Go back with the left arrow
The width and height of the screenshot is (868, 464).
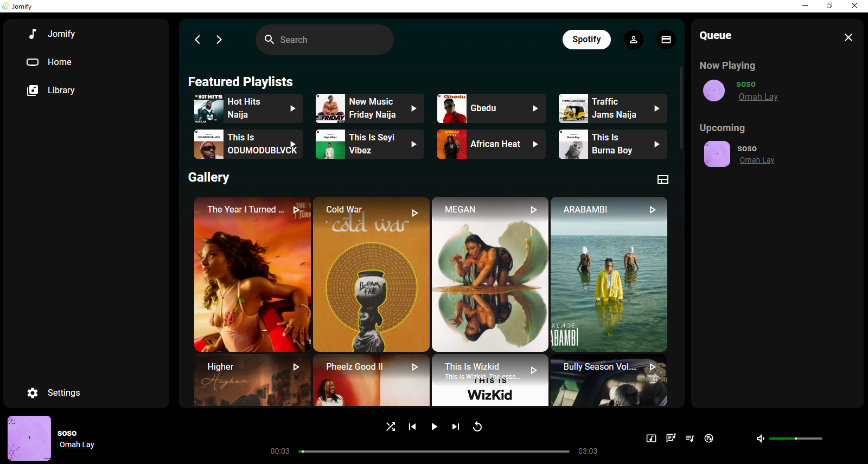[197, 40]
